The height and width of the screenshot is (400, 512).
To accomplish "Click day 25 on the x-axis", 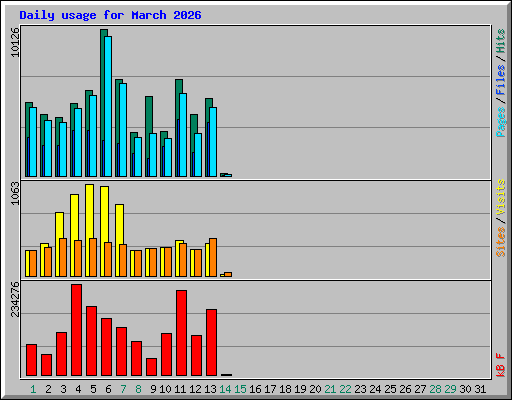I will (390, 389).
